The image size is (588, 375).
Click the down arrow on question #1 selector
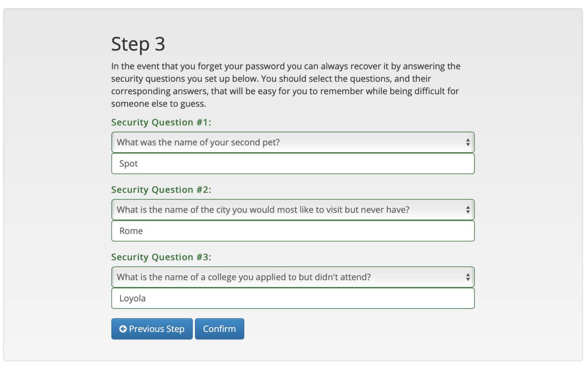(x=468, y=145)
